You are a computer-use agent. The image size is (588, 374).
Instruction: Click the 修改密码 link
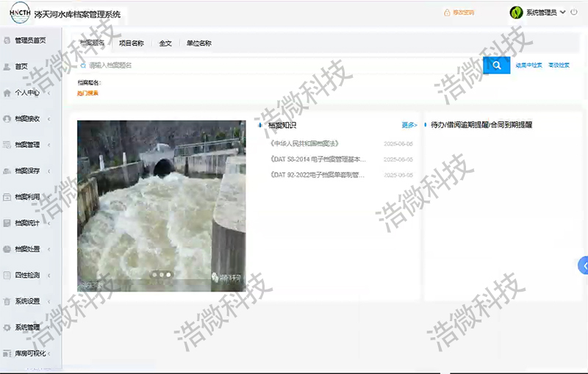pyautogui.click(x=464, y=12)
